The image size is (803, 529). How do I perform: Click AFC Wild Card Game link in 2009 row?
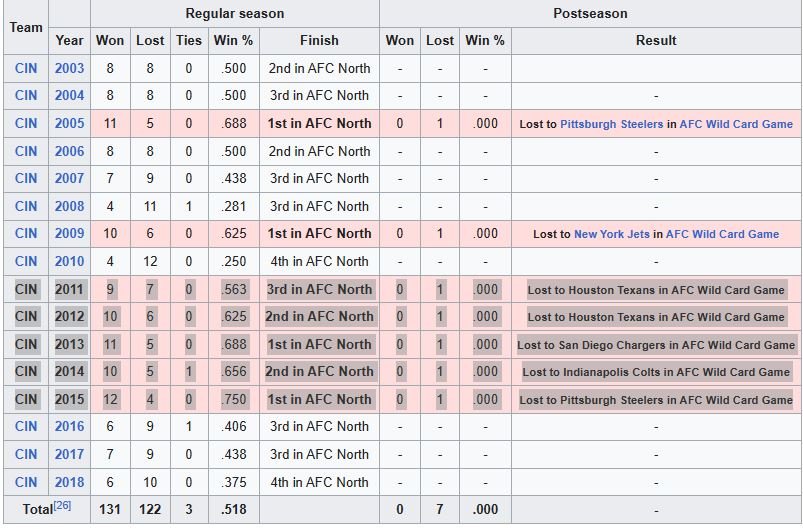pyautogui.click(x=722, y=234)
